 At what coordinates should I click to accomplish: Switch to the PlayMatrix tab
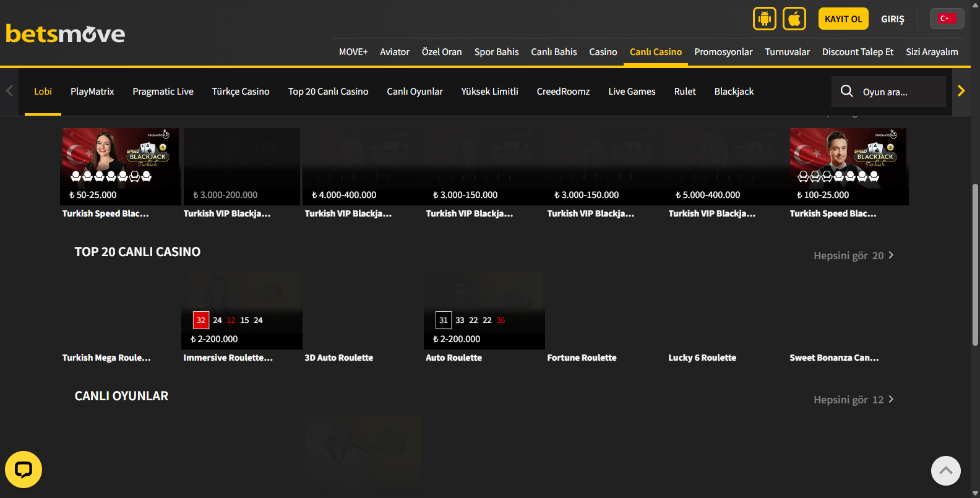click(x=92, y=92)
